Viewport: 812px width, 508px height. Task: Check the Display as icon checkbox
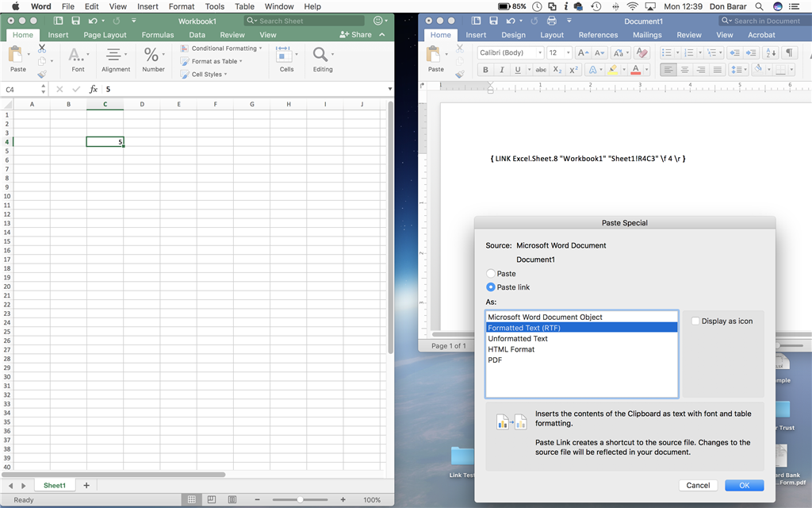coord(695,321)
